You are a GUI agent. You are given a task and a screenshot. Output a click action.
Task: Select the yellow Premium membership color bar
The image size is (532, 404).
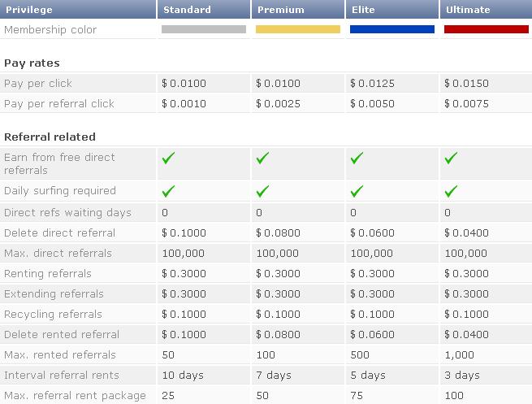298,29
